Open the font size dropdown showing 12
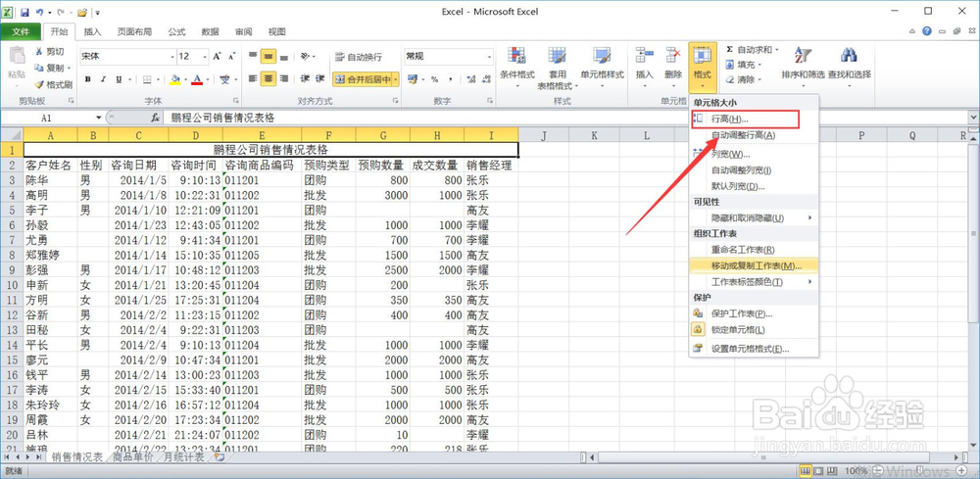 pyautogui.click(x=204, y=56)
